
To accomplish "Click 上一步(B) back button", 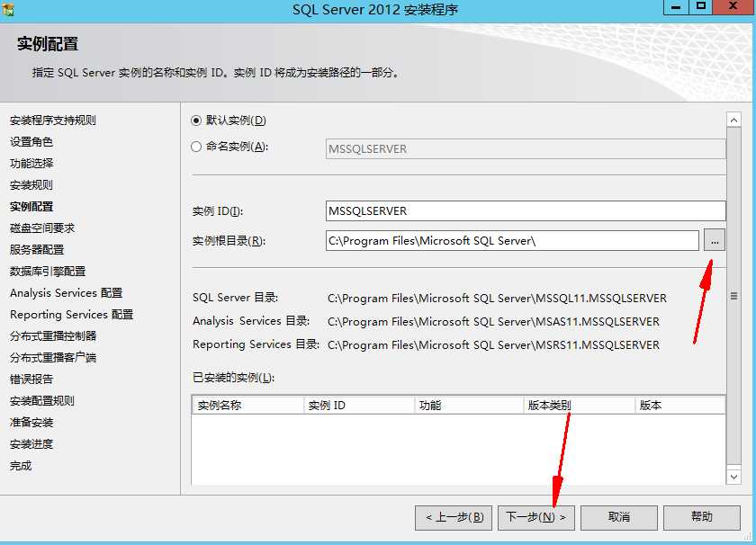I will tap(454, 517).
